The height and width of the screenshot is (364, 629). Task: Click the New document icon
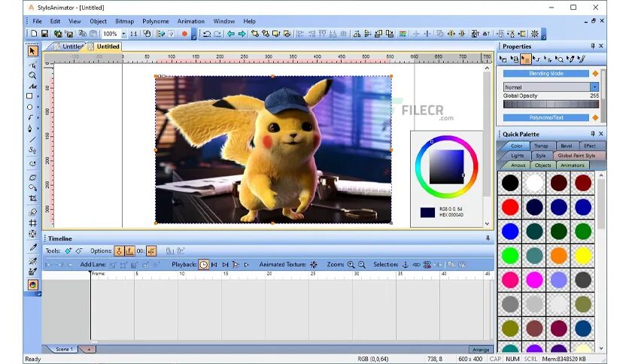click(x=34, y=34)
